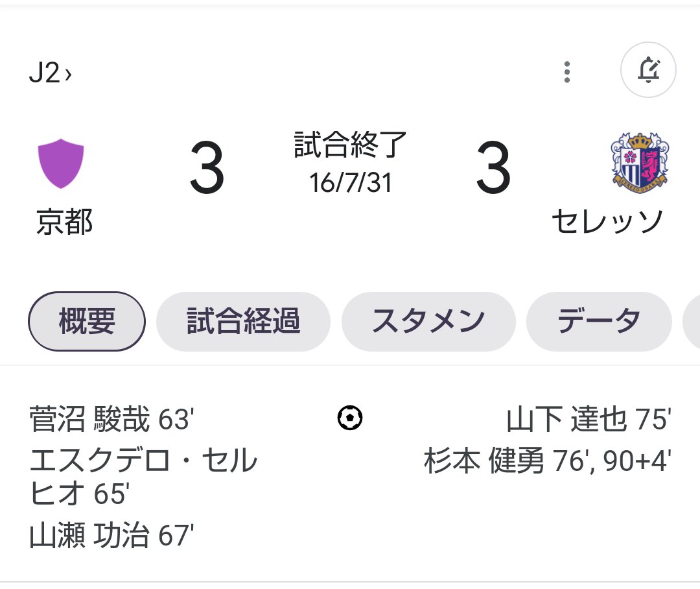Click scorer 山瀬 功治 67'

[111, 535]
